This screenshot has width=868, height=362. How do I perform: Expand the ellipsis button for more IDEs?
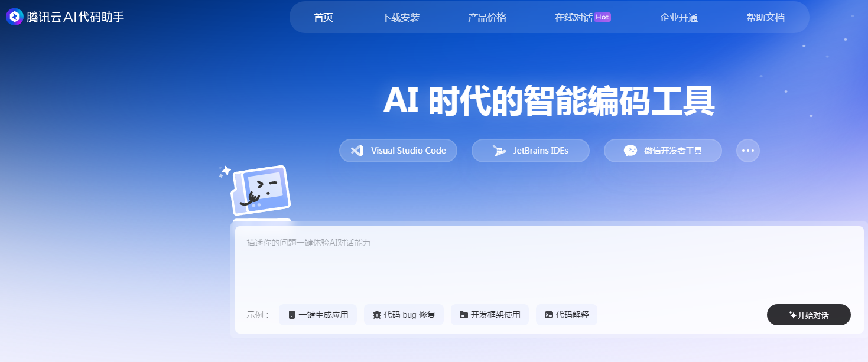click(x=747, y=151)
